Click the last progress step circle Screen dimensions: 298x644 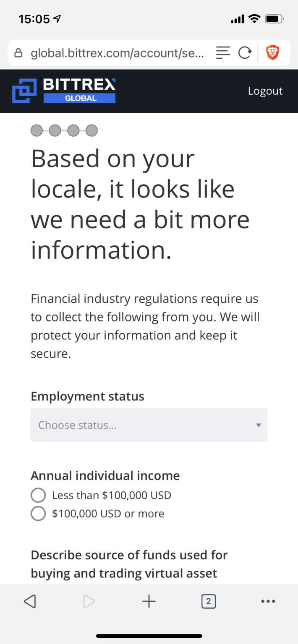(x=92, y=131)
